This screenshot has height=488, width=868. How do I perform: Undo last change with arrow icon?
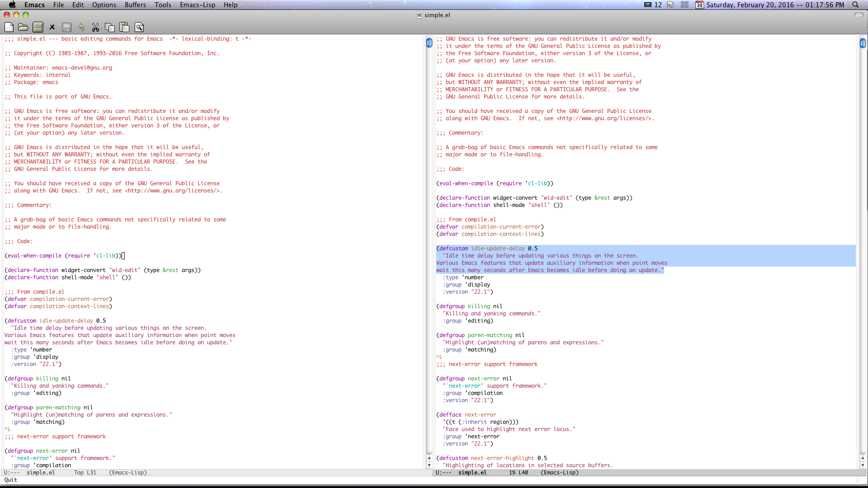(x=81, y=27)
